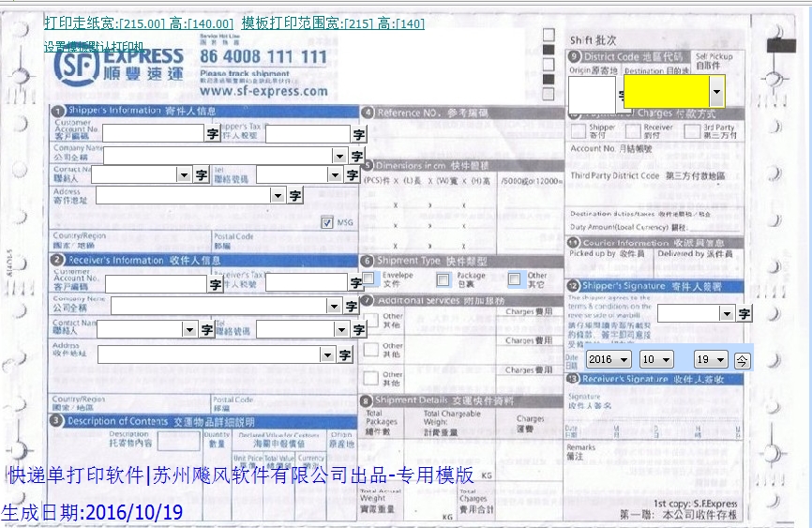Focus the shipper Customer Account No. input

154,134
